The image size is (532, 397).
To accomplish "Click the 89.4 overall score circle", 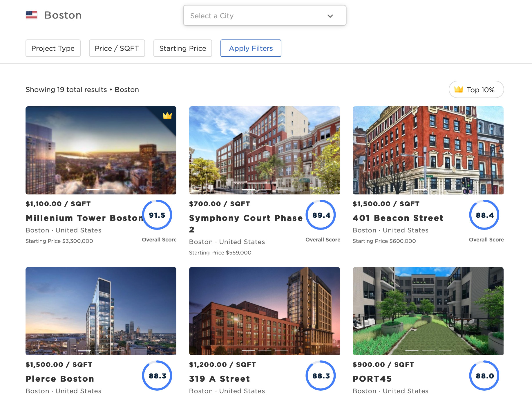I will click(x=321, y=215).
